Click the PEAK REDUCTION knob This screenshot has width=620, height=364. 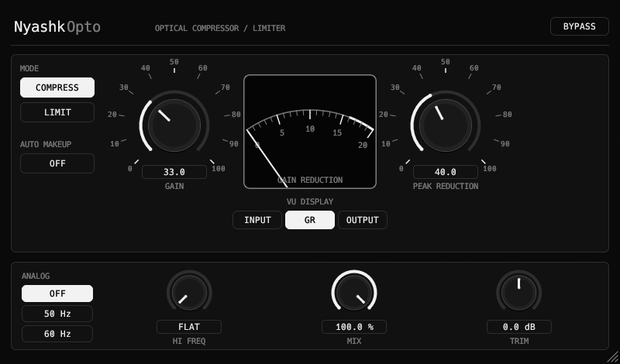pyautogui.click(x=445, y=125)
